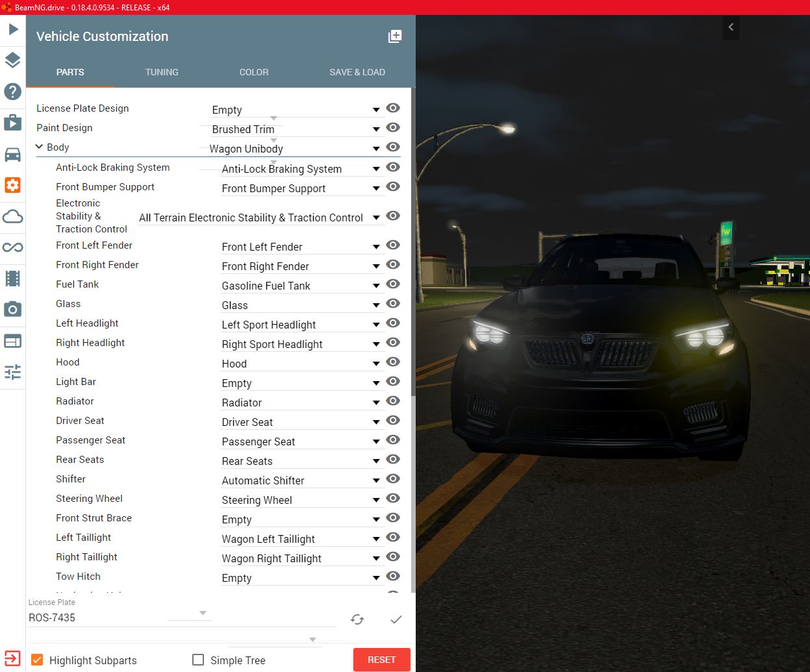810x672 pixels.
Task: Open the vehicles car icon in sidebar
Action: [13, 154]
